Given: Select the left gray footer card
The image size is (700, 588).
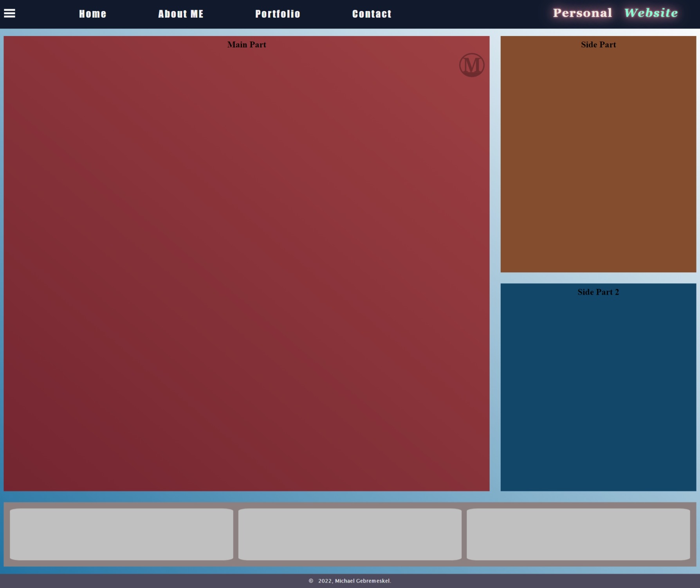Looking at the screenshot, I should (x=121, y=534).
